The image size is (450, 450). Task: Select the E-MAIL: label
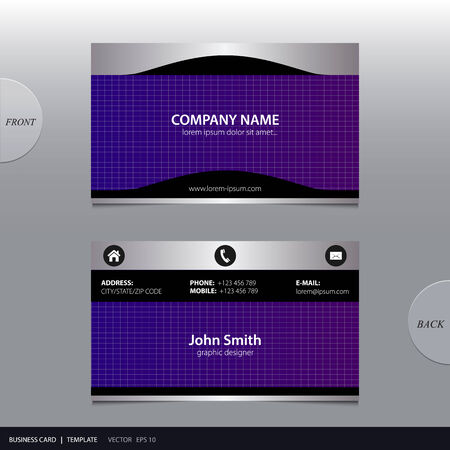(308, 283)
